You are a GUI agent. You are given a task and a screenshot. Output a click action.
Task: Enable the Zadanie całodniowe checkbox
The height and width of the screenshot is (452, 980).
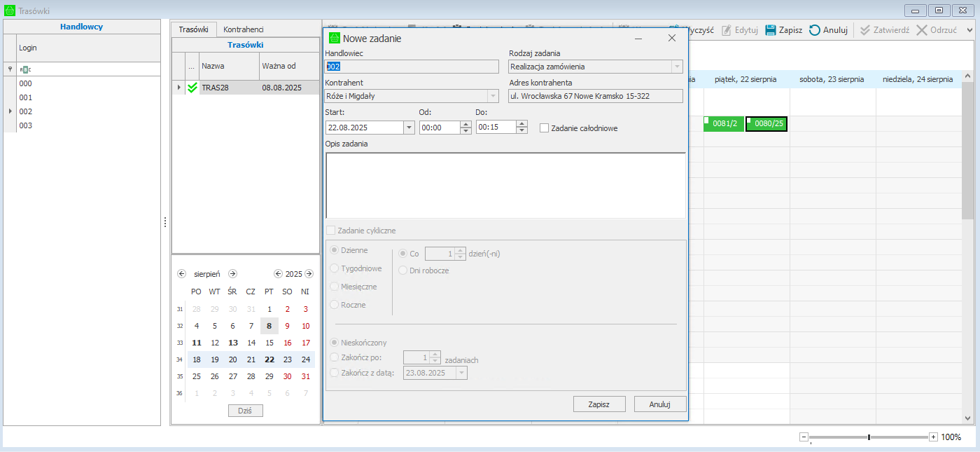(x=544, y=128)
